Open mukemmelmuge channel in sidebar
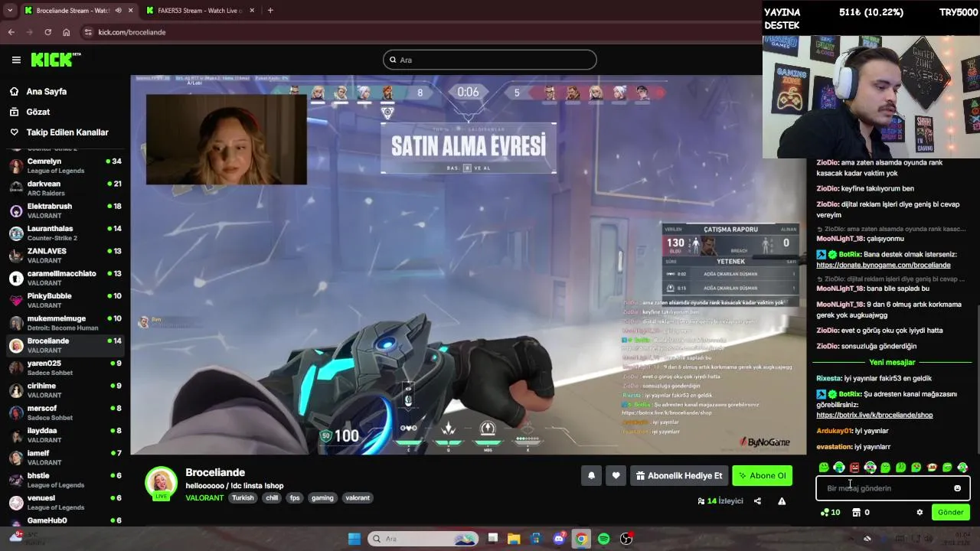 tap(65, 323)
